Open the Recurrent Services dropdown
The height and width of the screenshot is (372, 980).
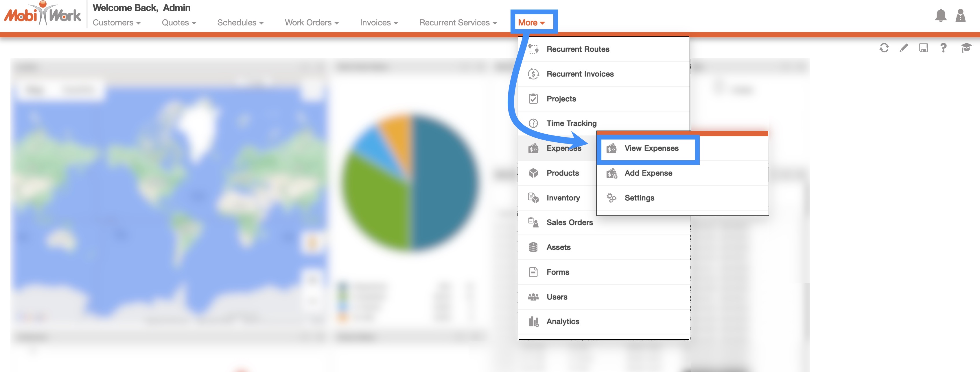click(458, 23)
